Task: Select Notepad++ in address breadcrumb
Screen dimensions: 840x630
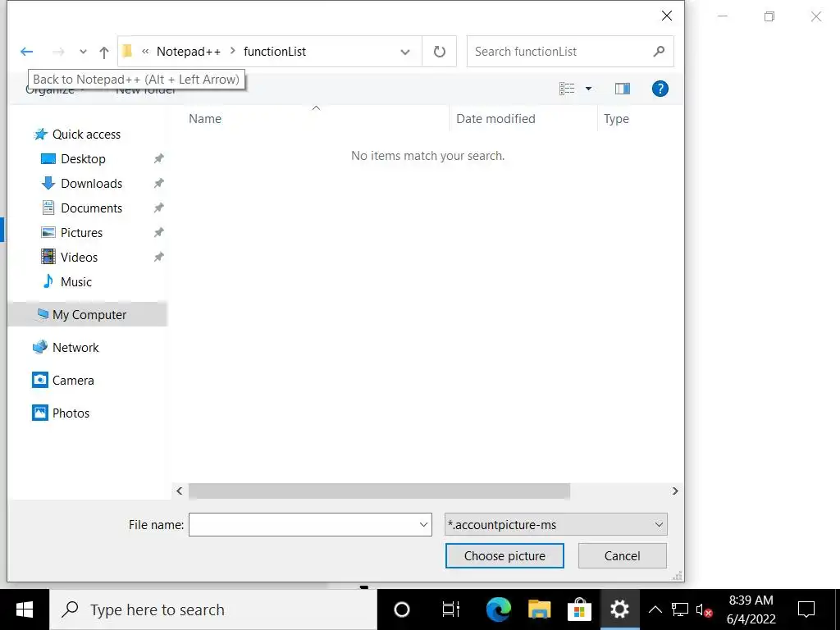Action: [x=189, y=52]
